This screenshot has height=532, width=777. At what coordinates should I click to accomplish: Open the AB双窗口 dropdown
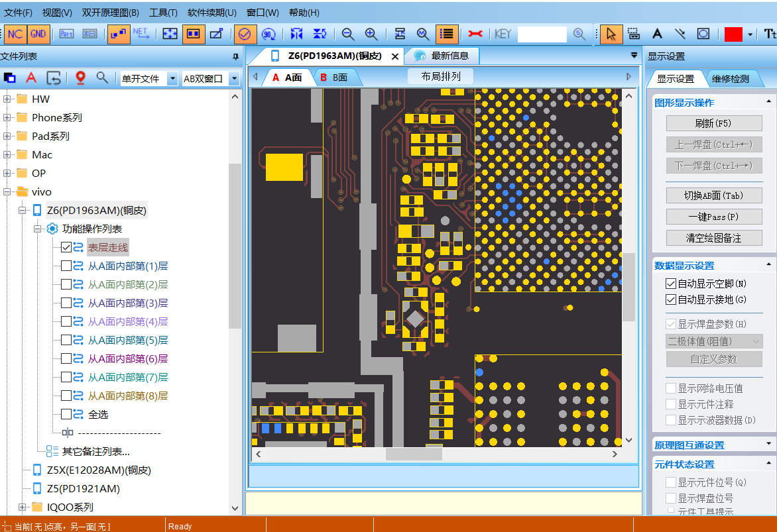(x=234, y=78)
